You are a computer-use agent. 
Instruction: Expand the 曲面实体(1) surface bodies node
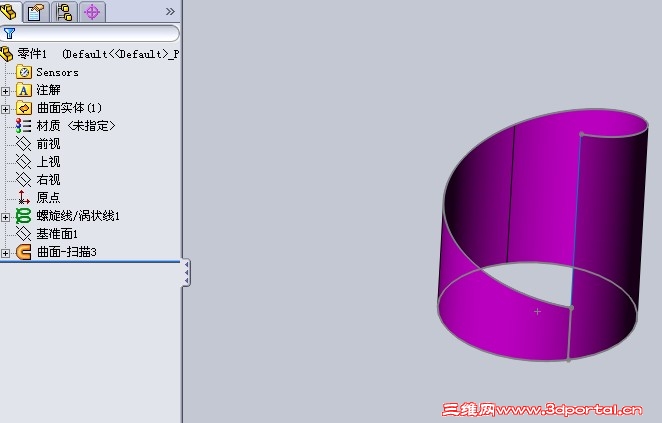point(5,109)
